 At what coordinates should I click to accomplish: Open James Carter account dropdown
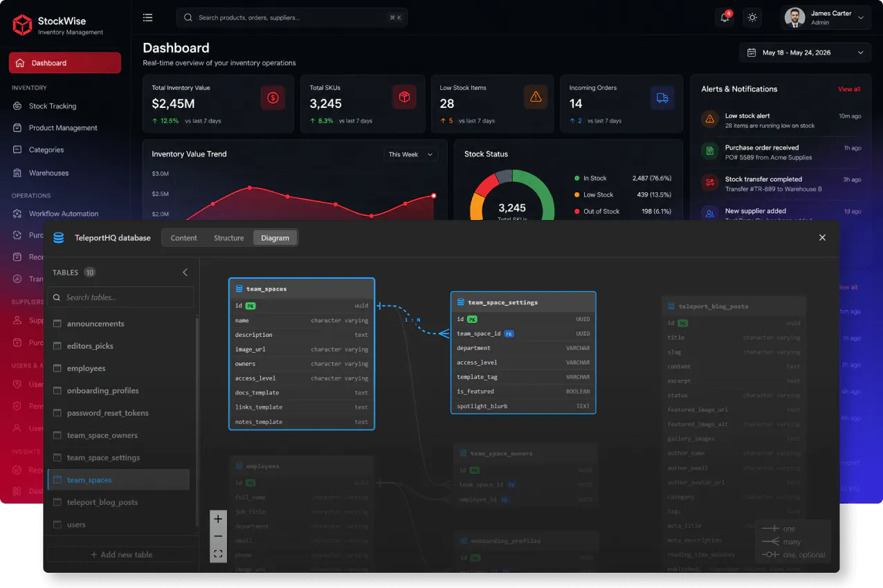[x=826, y=18]
